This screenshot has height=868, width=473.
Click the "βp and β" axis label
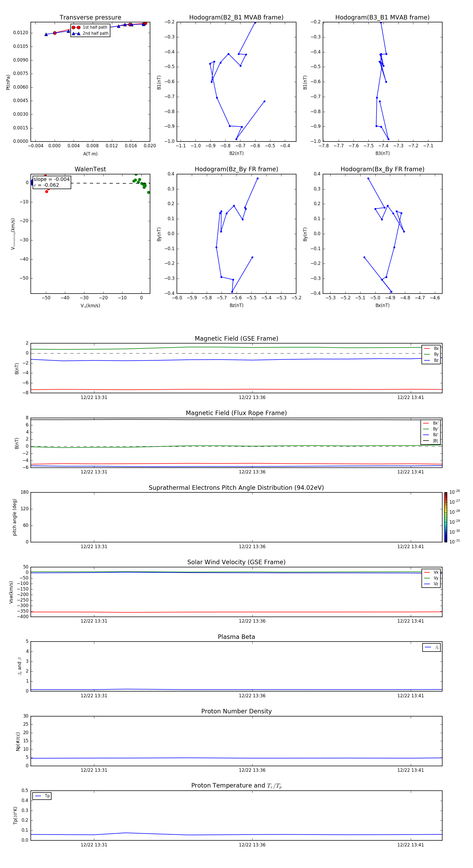(x=20, y=666)
